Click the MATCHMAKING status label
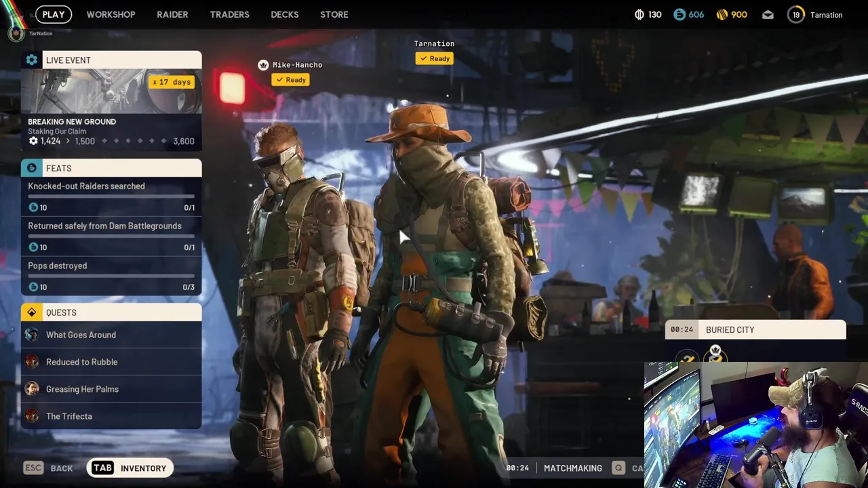 [x=573, y=468]
